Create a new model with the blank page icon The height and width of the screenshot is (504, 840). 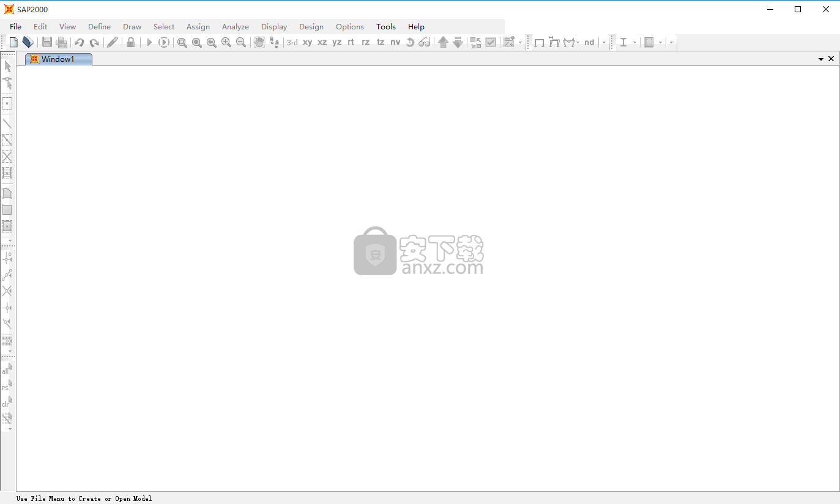pyautogui.click(x=13, y=42)
